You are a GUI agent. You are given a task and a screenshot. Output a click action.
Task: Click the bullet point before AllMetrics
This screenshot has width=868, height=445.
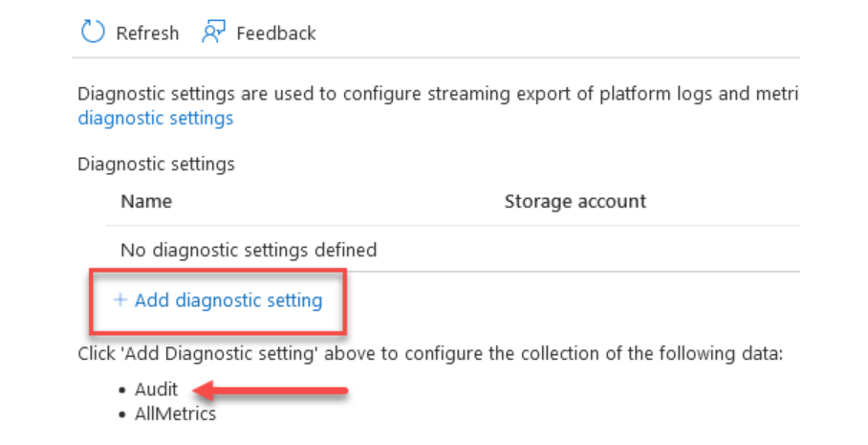pyautogui.click(x=124, y=415)
